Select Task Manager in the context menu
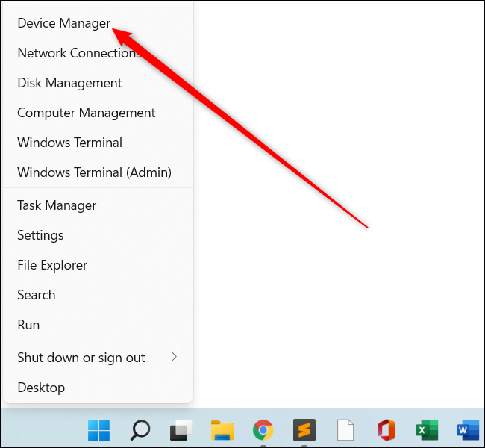 (57, 205)
